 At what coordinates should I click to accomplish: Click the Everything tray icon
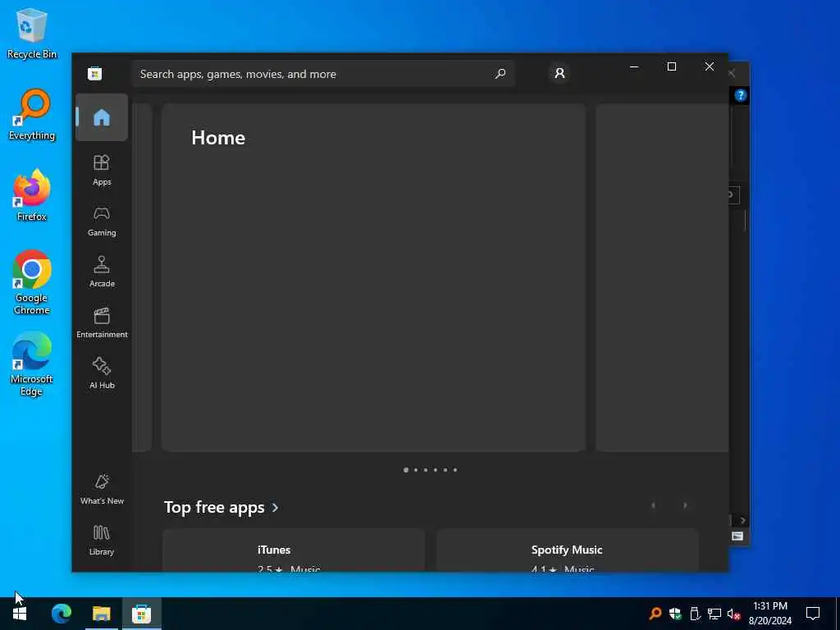tap(655, 614)
